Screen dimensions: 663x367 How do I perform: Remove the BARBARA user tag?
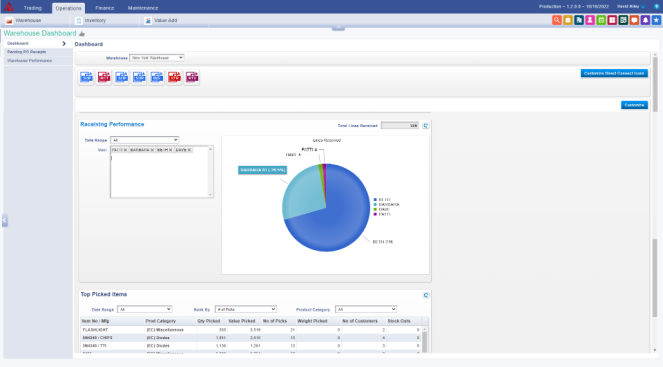click(152, 150)
